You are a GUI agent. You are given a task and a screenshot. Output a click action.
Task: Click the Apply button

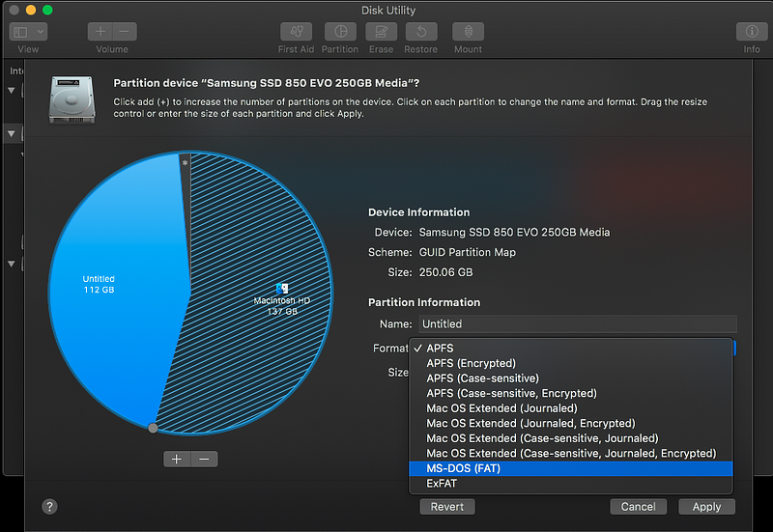[706, 506]
